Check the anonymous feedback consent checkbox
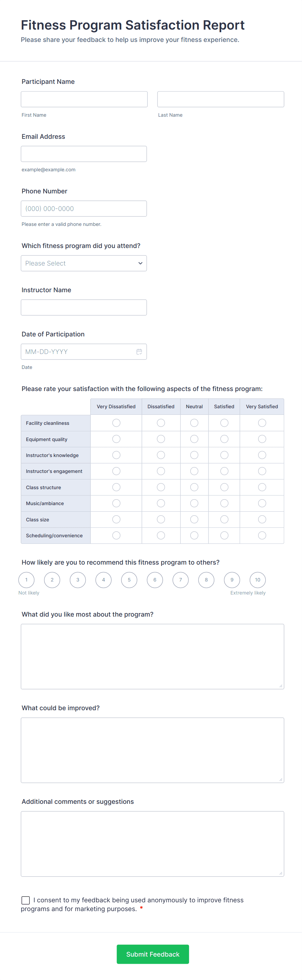302x980 pixels. (x=26, y=900)
